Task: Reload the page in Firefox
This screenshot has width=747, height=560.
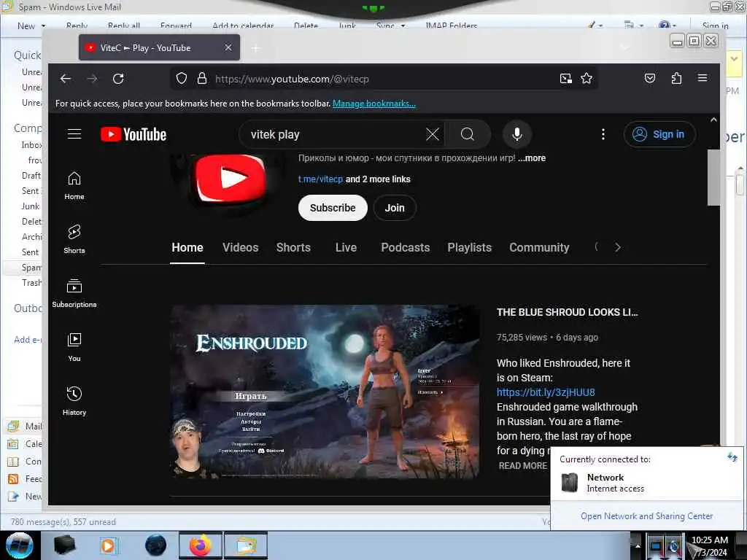Action: [x=118, y=79]
